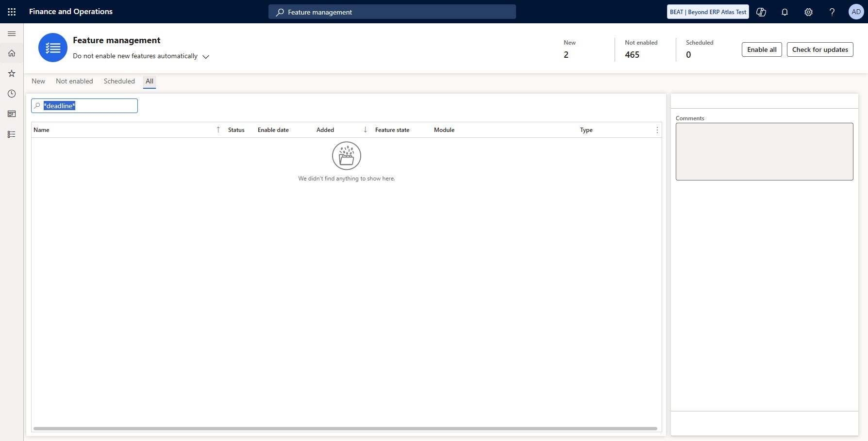Screen dimensions: 868x441
Task: Click the Enable date column header
Action: pyautogui.click(x=273, y=130)
